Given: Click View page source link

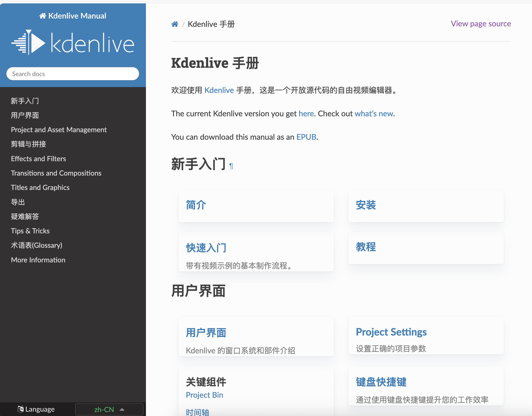Looking at the screenshot, I should 481,24.
